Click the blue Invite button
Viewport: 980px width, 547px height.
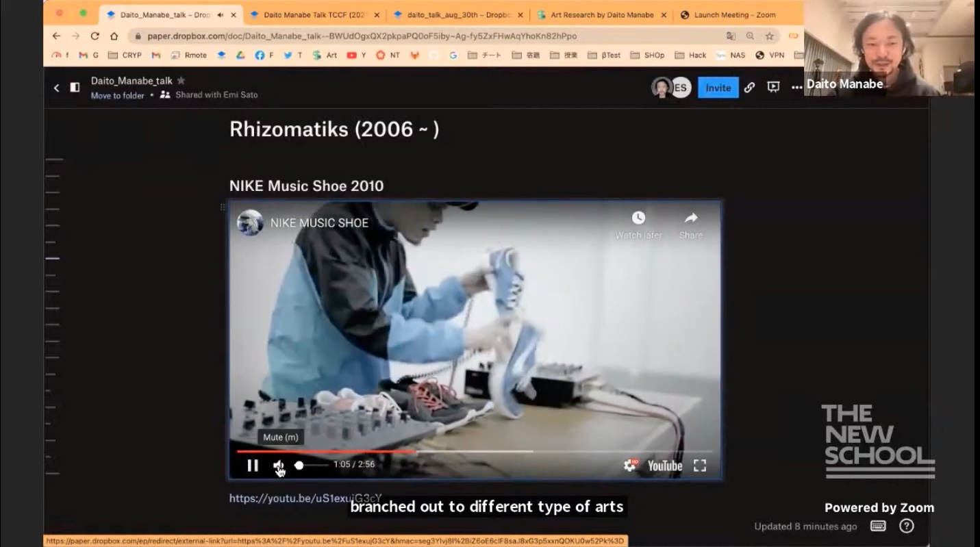pyautogui.click(x=718, y=88)
